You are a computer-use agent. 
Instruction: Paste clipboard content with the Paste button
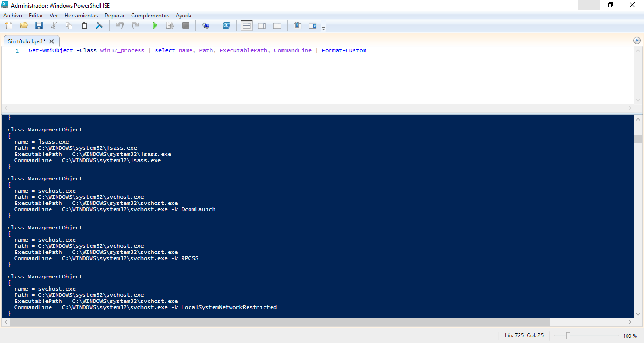tap(84, 25)
